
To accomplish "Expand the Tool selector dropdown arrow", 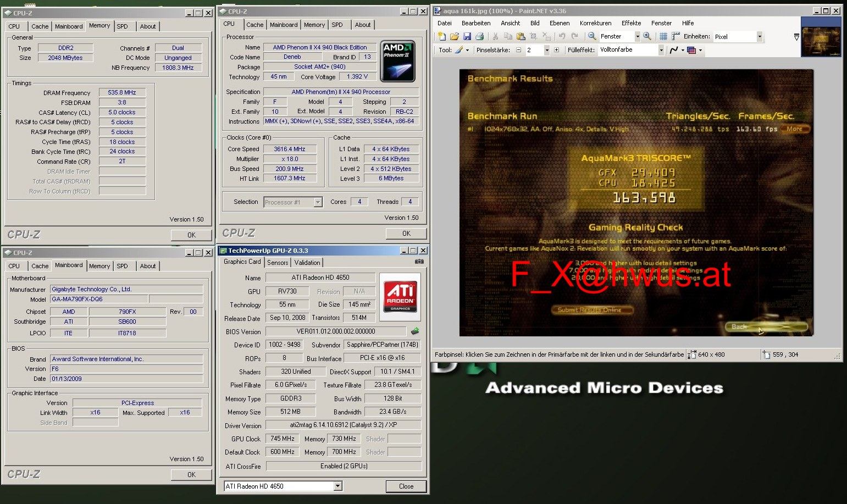I will coord(467,50).
